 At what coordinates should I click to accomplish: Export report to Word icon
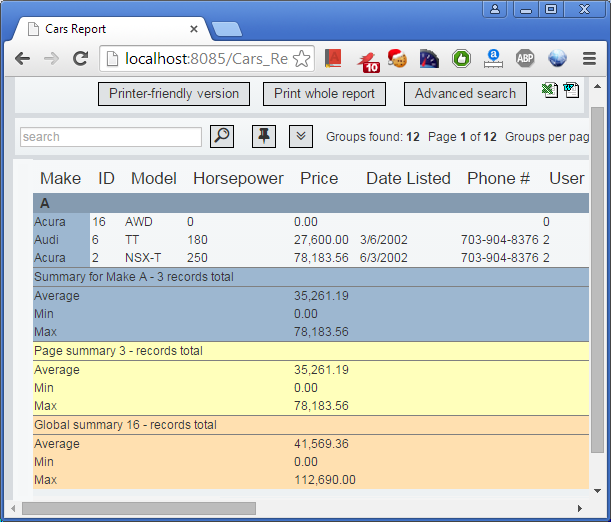571,90
